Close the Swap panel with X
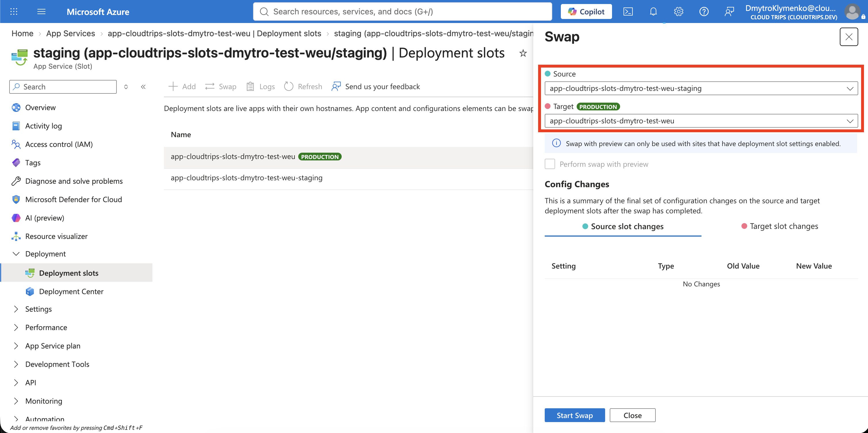Image resolution: width=868 pixels, height=433 pixels. (848, 37)
